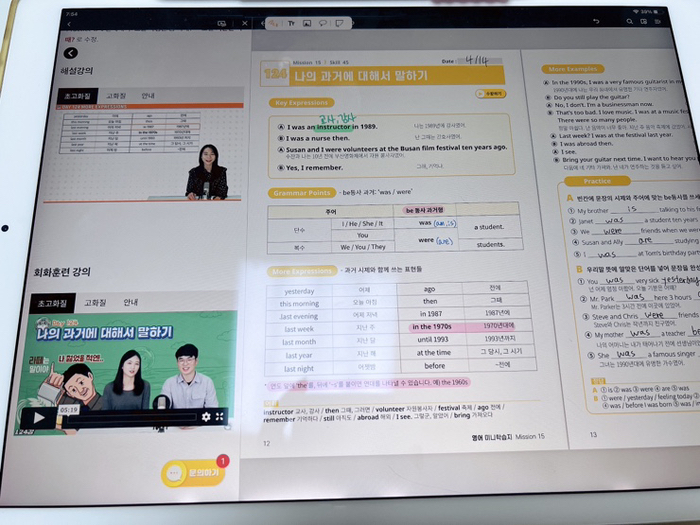
Task: Tap sentence 'Yes, I remember.'
Action: click(x=314, y=167)
